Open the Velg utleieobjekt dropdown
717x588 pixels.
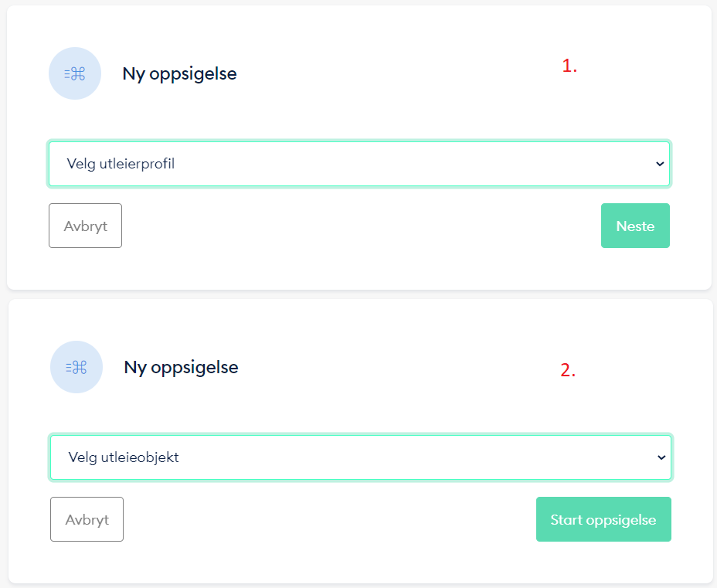click(360, 457)
